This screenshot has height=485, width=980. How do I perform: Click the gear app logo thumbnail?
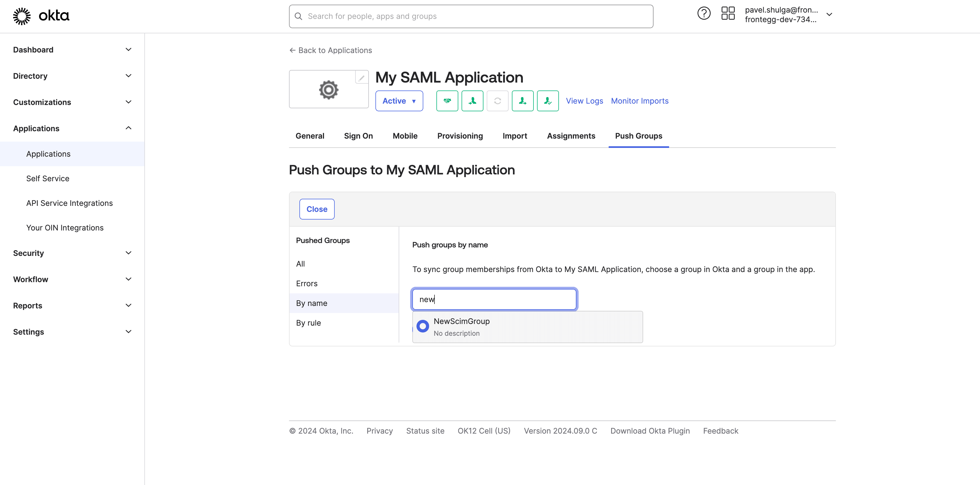pos(329,89)
